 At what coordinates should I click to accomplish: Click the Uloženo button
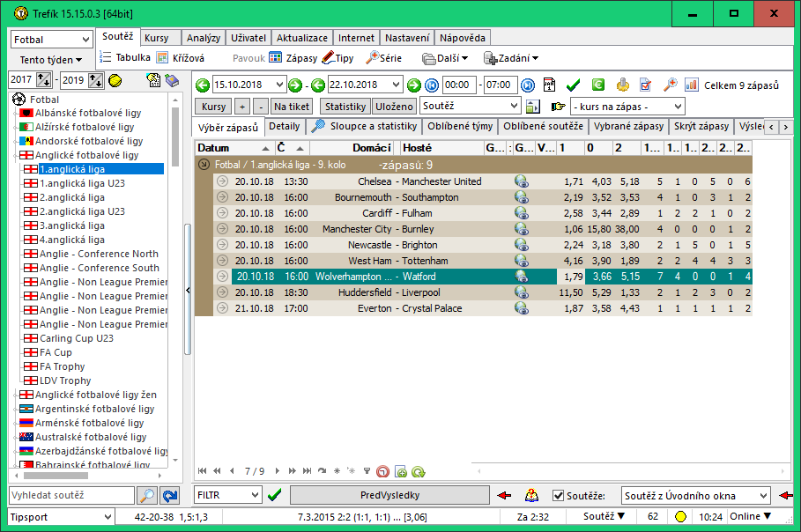(x=394, y=107)
